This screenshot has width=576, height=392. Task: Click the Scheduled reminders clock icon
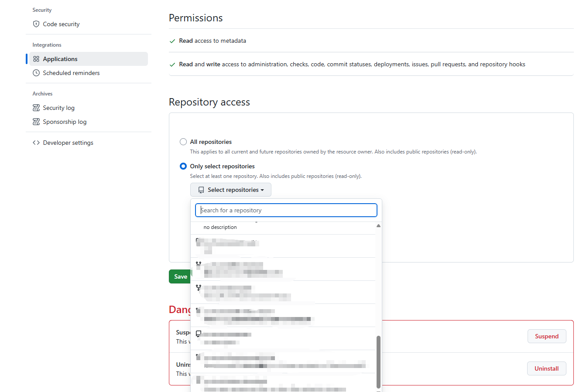[x=36, y=73]
